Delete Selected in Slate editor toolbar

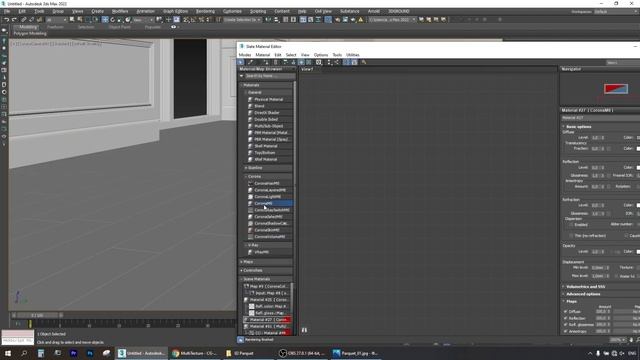click(276, 62)
